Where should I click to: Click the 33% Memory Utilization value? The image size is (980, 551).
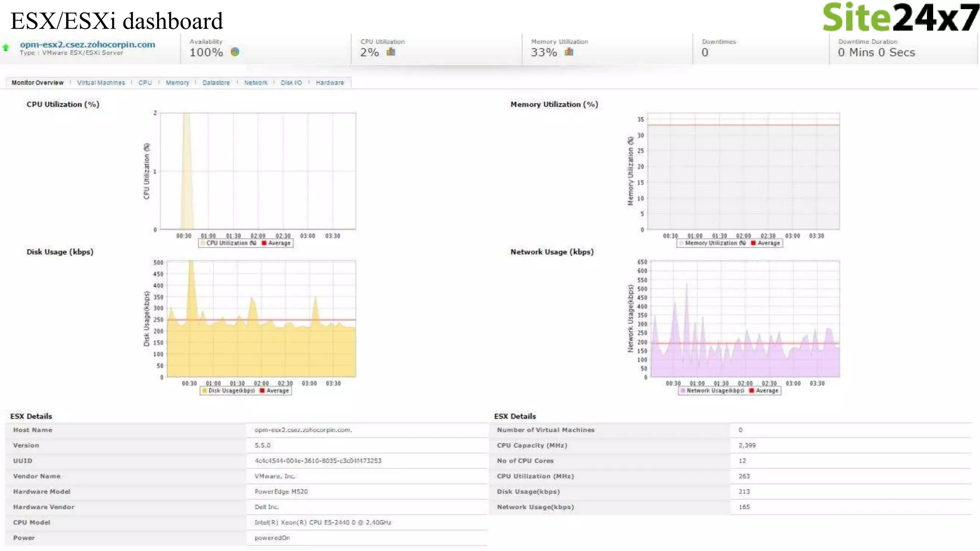click(544, 53)
